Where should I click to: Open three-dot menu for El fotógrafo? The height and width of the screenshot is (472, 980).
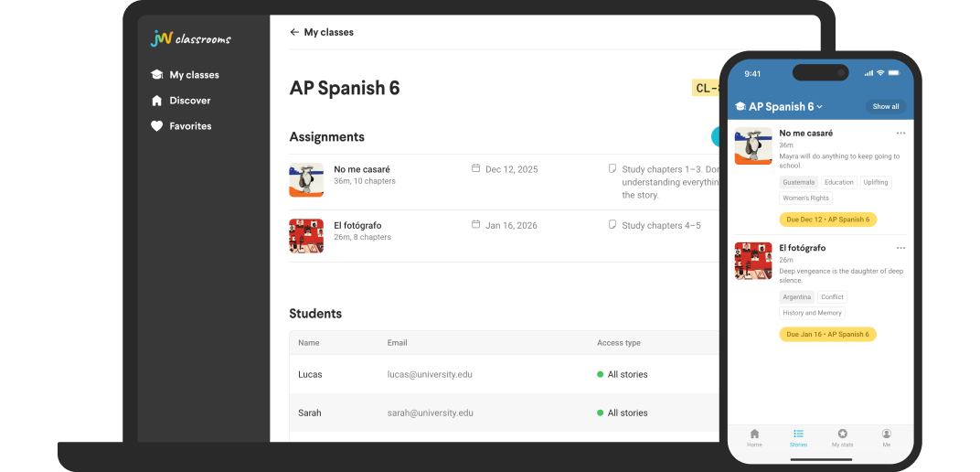[x=900, y=248]
